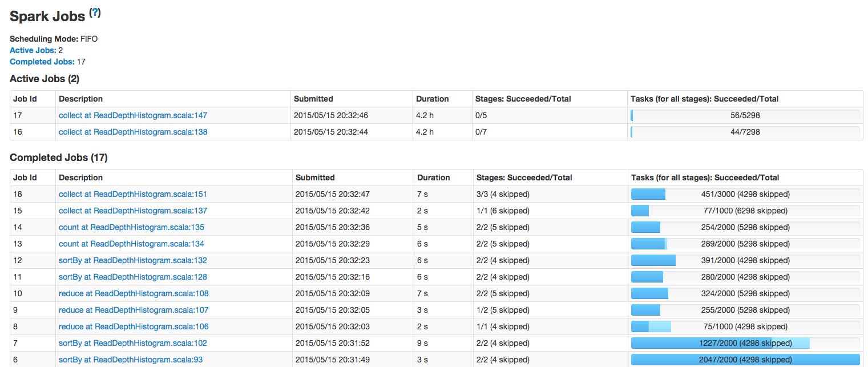Open sortBy at ReadDepthHistogram.scala:128

133,277
